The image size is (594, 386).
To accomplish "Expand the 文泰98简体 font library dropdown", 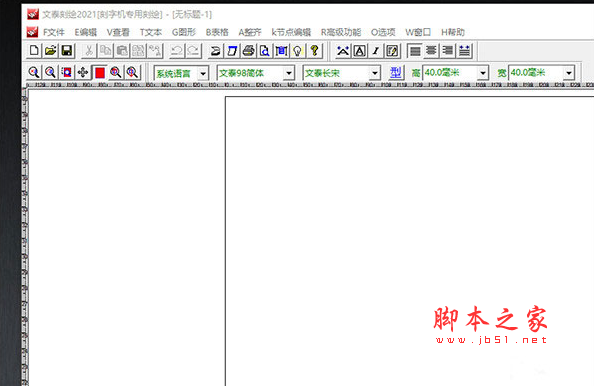I will pos(289,73).
